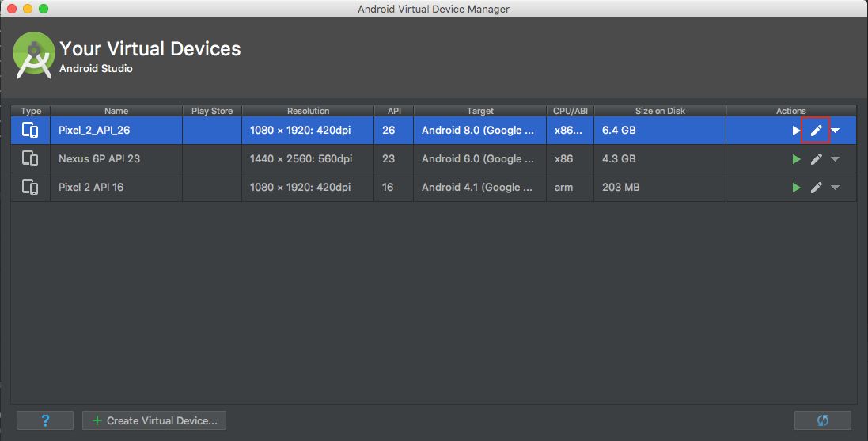Edit the Pixel_2_API_26 device with pencil icon
The image size is (868, 441).
pos(816,131)
